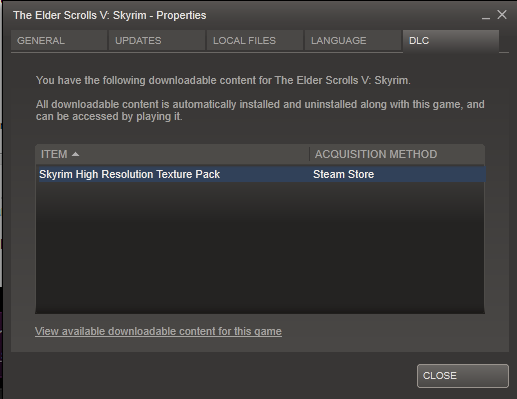This screenshot has height=399, width=517.
Task: Go to the Local Files tab
Action: click(x=255, y=41)
